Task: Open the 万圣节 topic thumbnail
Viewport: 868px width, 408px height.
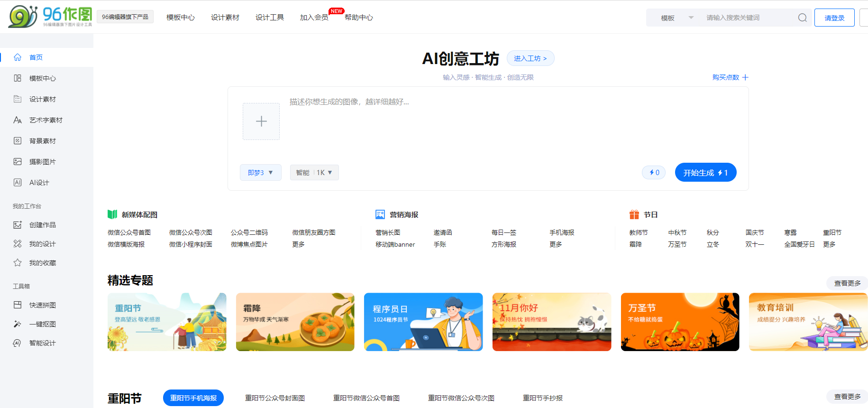Action: pyautogui.click(x=680, y=322)
